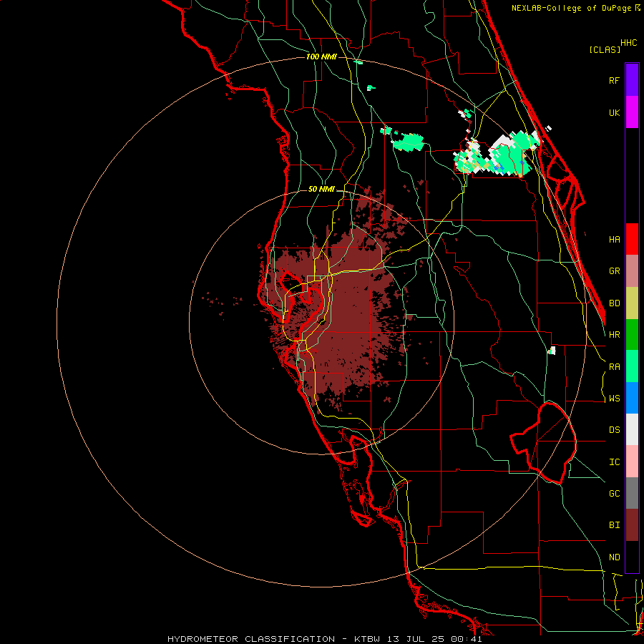Click the WS legend label
This screenshot has width=644, height=644.
coord(615,399)
